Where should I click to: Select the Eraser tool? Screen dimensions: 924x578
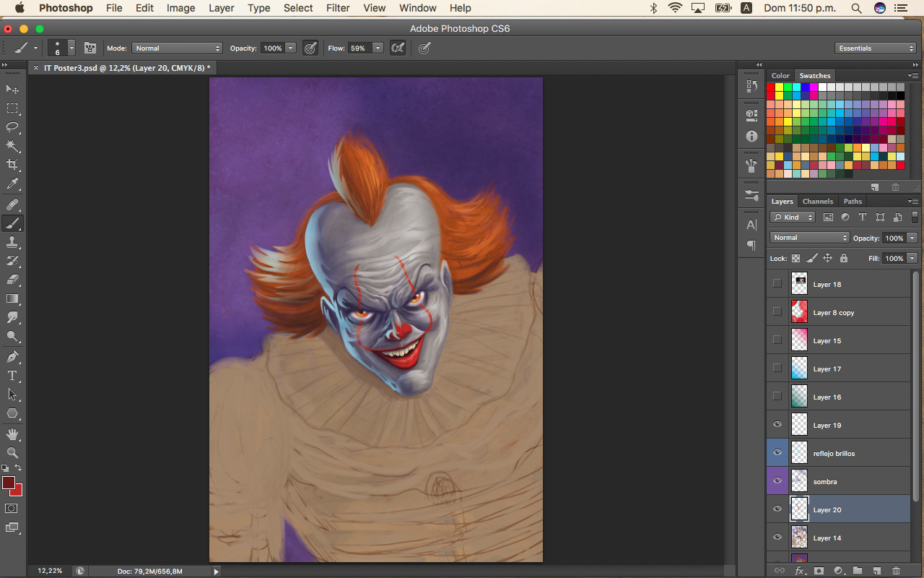click(x=12, y=280)
